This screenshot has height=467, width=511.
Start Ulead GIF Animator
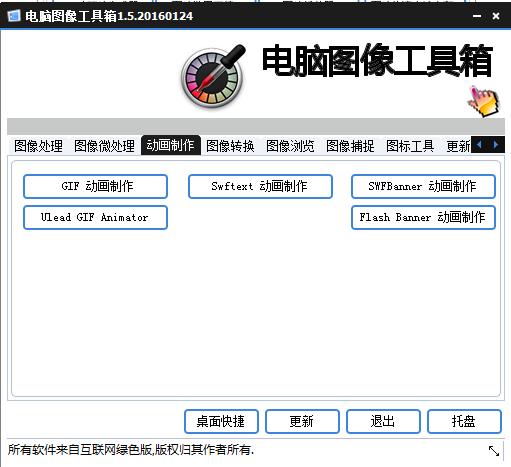click(x=95, y=217)
